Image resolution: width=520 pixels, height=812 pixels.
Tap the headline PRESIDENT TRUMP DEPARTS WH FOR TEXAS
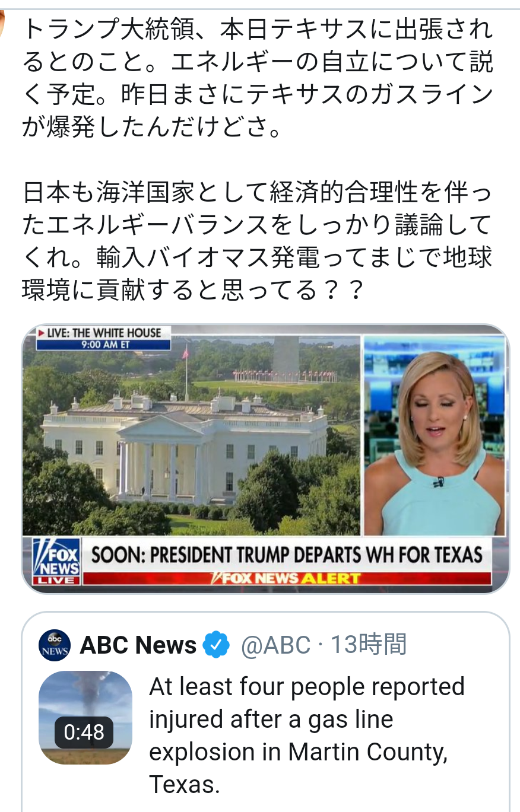(287, 555)
